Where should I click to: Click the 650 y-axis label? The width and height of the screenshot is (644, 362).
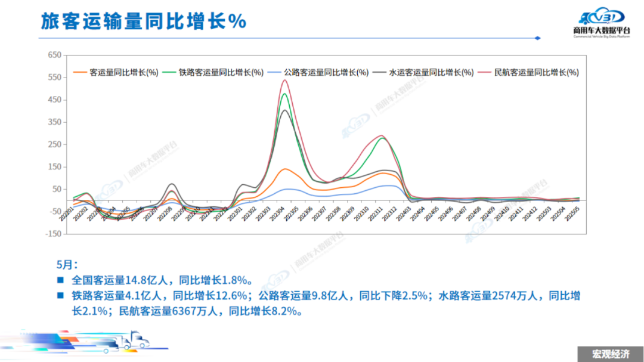[55, 55]
